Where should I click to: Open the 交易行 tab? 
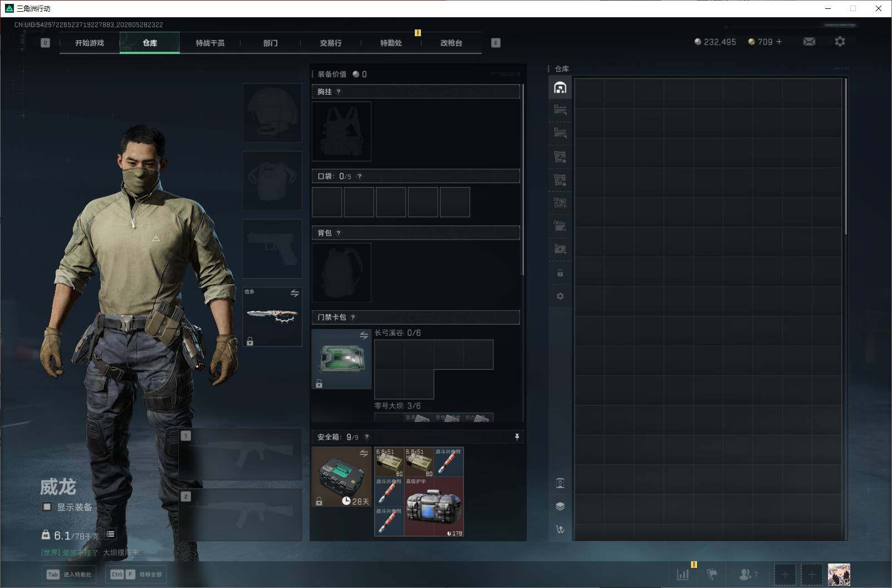(x=331, y=43)
